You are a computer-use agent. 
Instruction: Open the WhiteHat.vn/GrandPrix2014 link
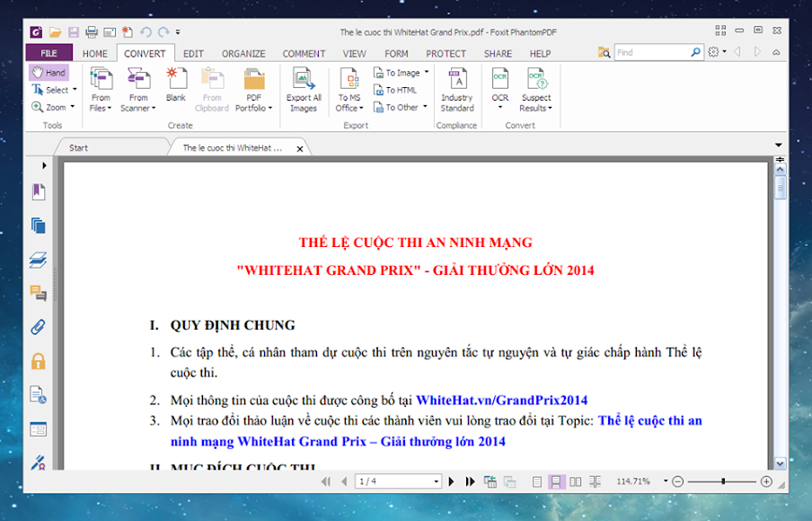click(502, 401)
